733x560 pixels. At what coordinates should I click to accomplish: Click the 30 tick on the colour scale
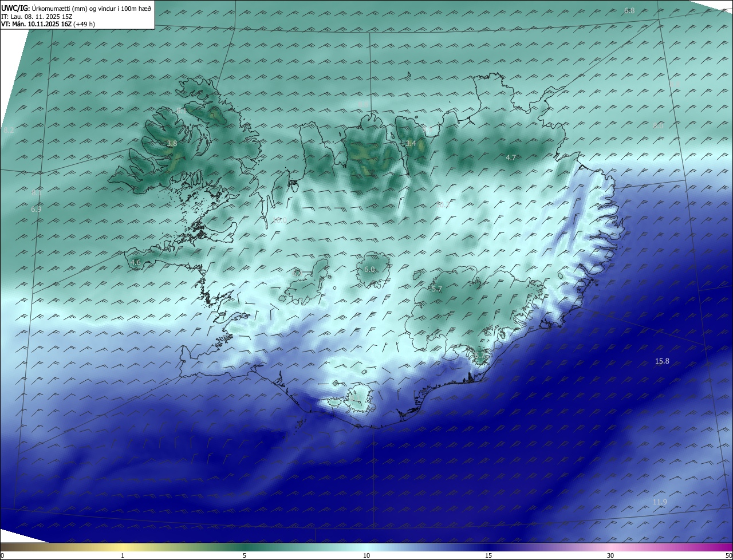[x=610, y=555]
